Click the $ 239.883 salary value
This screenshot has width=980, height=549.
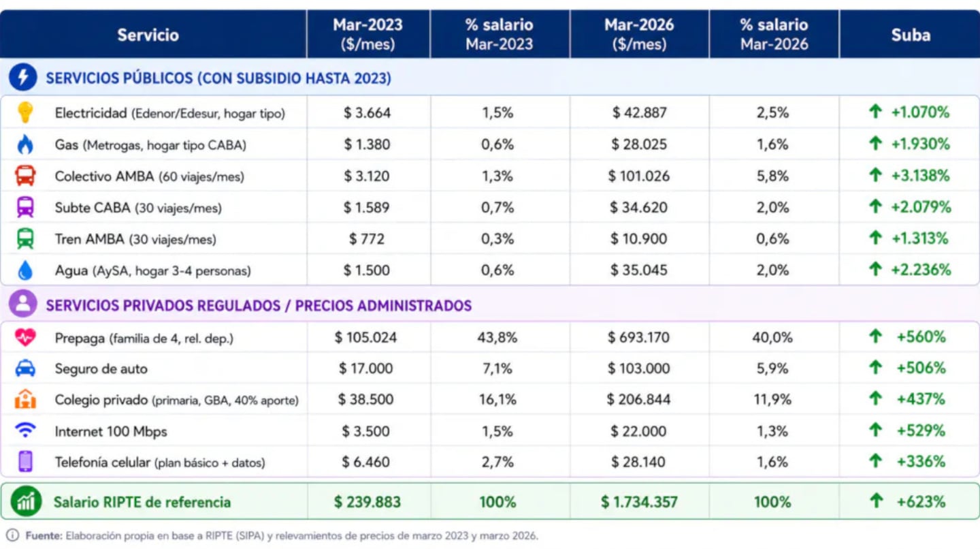[x=367, y=502]
